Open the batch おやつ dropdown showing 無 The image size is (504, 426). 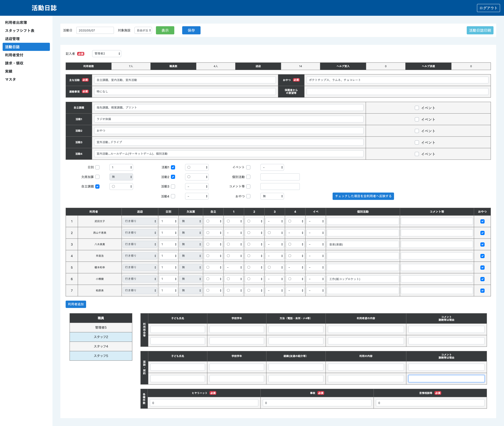point(272,196)
